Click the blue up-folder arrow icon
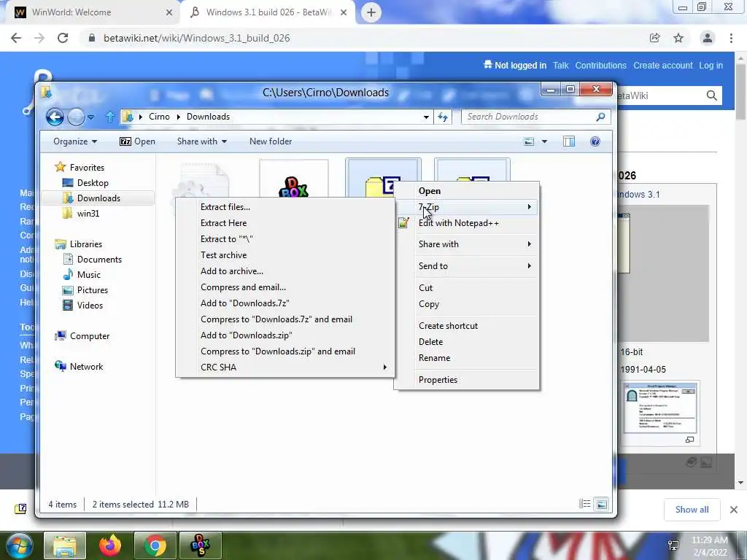This screenshot has height=560, width=747. tap(110, 117)
